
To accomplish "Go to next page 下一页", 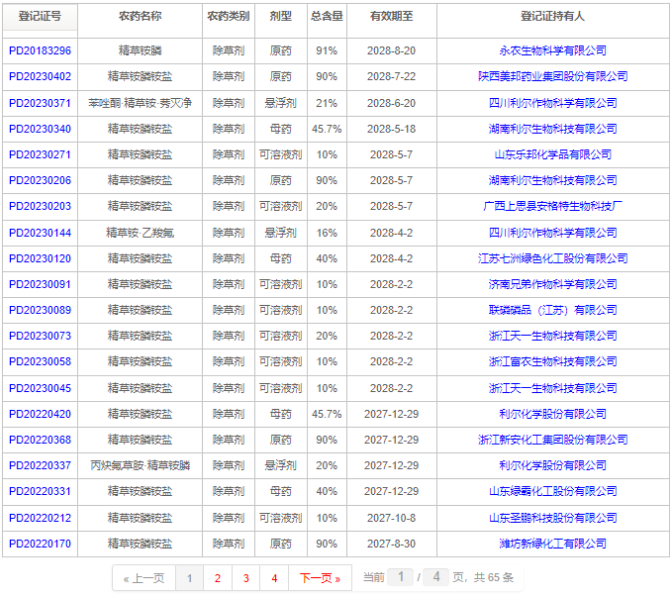I will (320, 578).
